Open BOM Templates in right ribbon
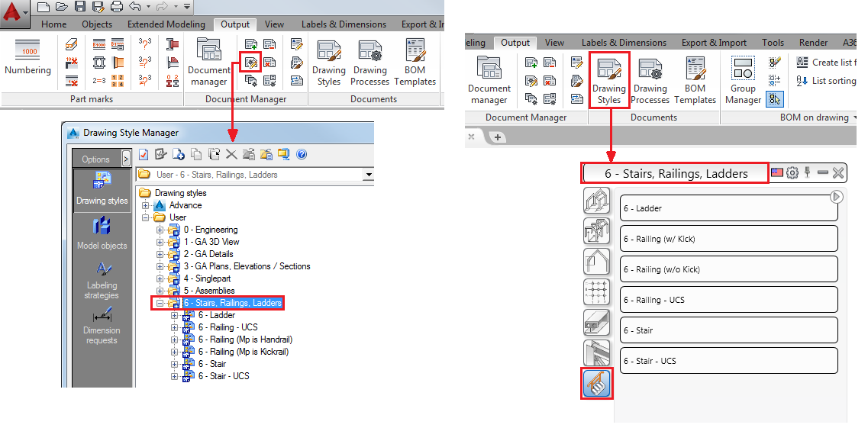The image size is (868, 428). coord(695,80)
